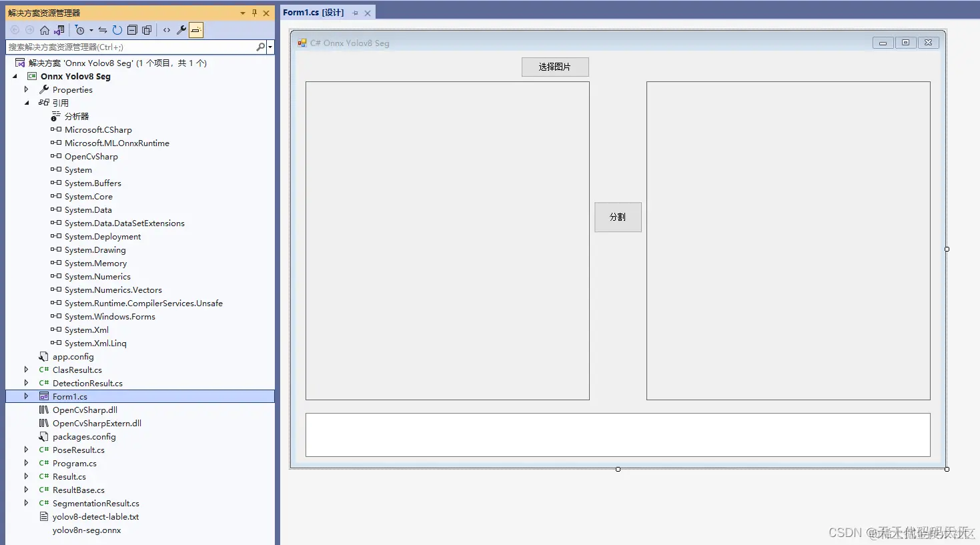Click the 分割 button on the form
Image resolution: width=980 pixels, height=545 pixels.
[x=618, y=217]
